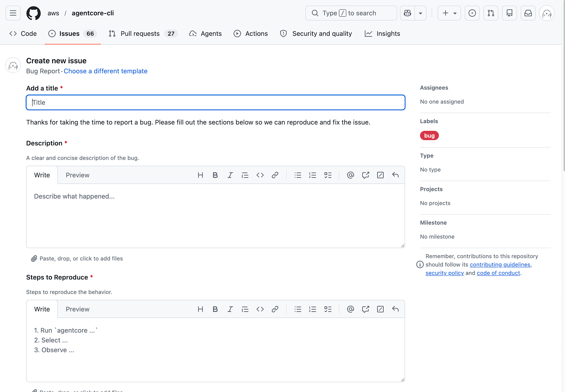Focus the issue Title input field
The image size is (565, 392).
(x=215, y=102)
